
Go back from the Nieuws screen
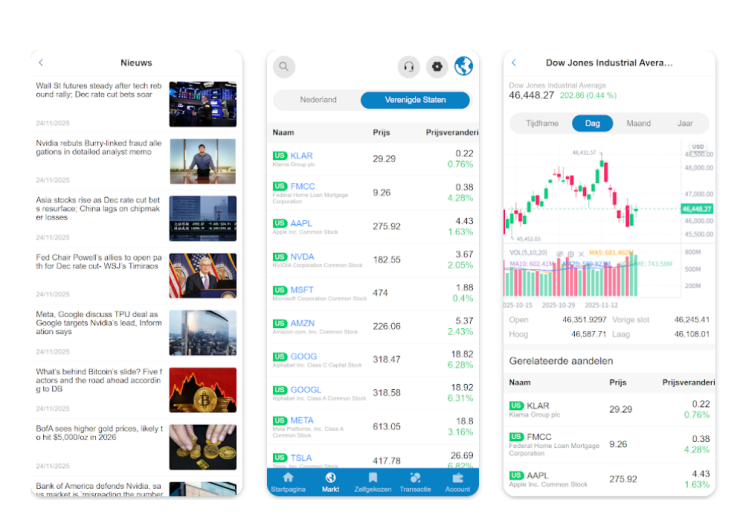[x=41, y=63]
